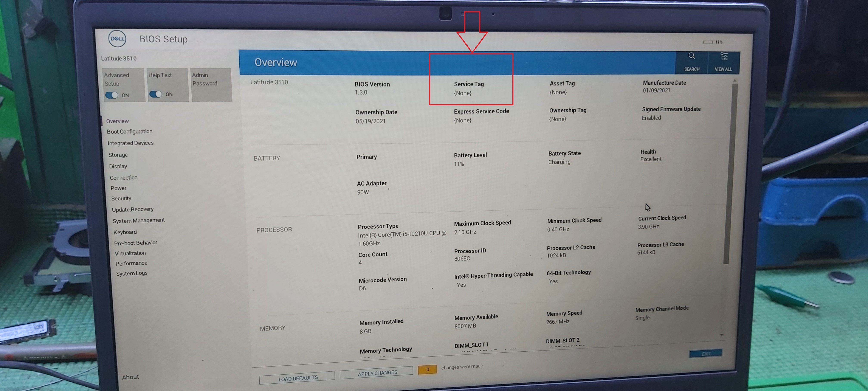Click the BIOS Version 1.3.0 value
This screenshot has height=391, width=868.
pyautogui.click(x=361, y=92)
